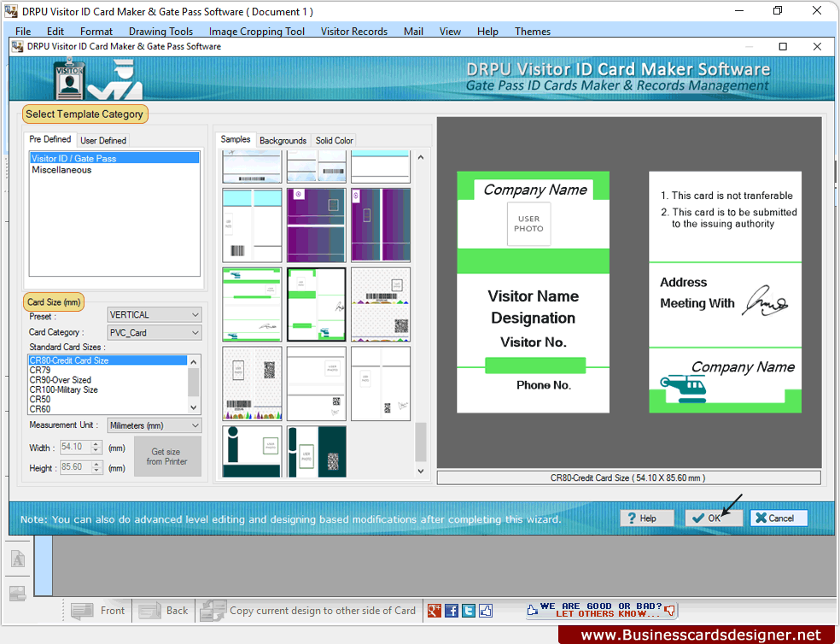
Task: Switch to the Backgrounds tab
Action: [283, 140]
